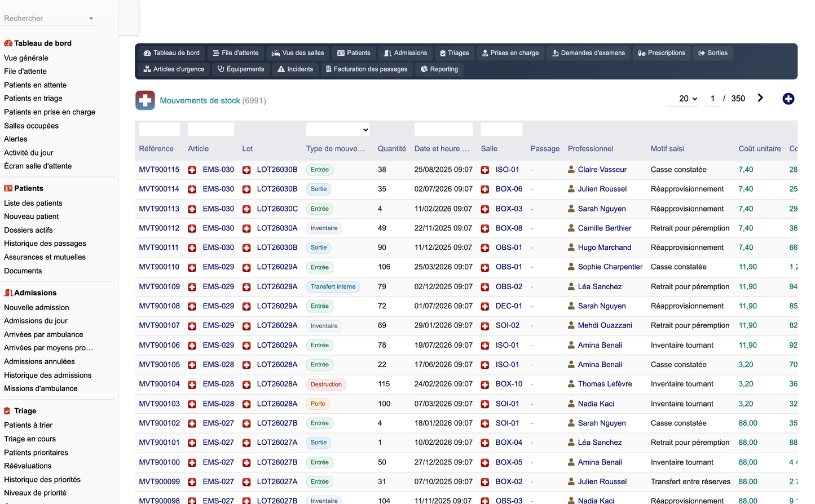Sort by the Coût unitaire column header
Screen dimensions: 815x504
pos(760,149)
